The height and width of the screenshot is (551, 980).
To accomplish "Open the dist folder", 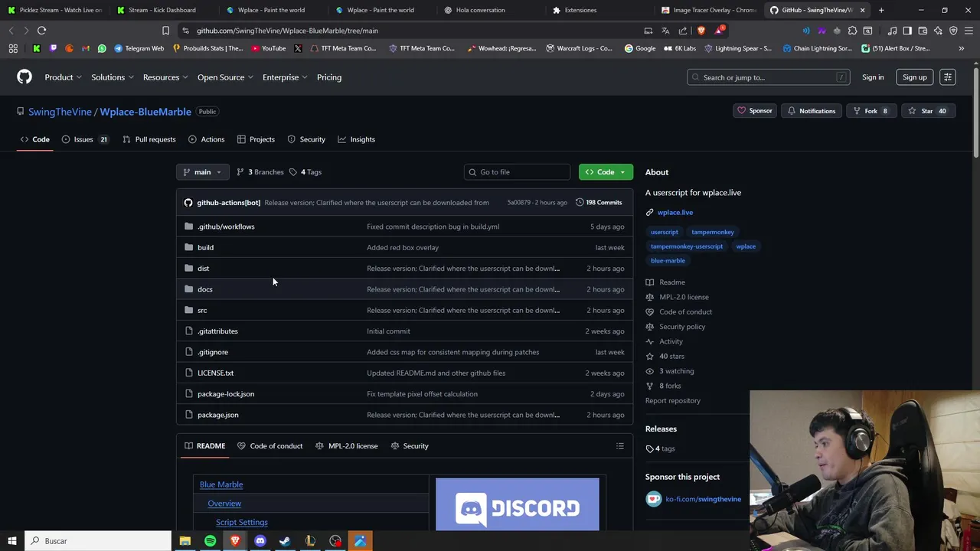I will tap(203, 269).
